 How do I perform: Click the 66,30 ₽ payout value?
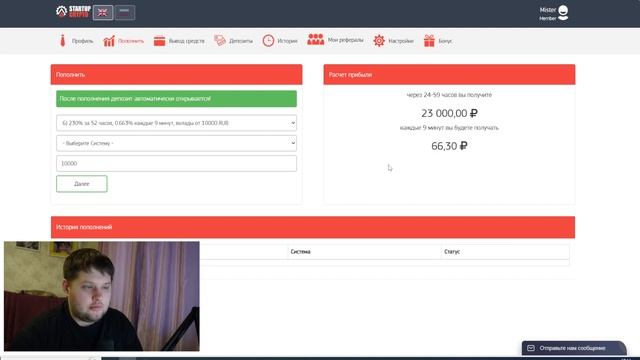click(449, 146)
